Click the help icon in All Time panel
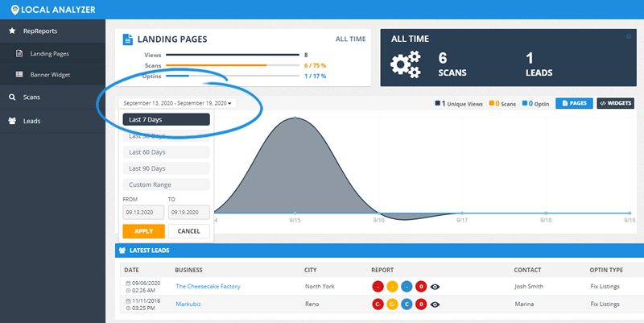This screenshot has width=644, height=323. (x=629, y=36)
